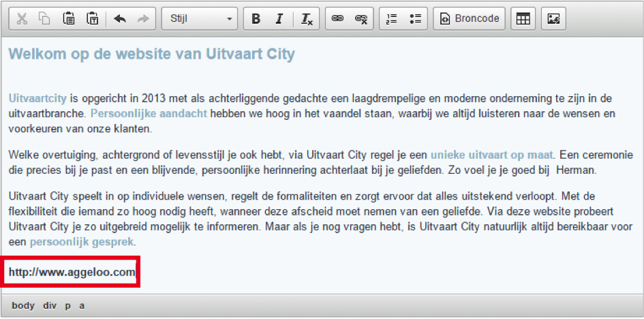The width and height of the screenshot is (644, 319).
Task: Click the Persoonlijke aandacht link
Action: click(x=149, y=114)
